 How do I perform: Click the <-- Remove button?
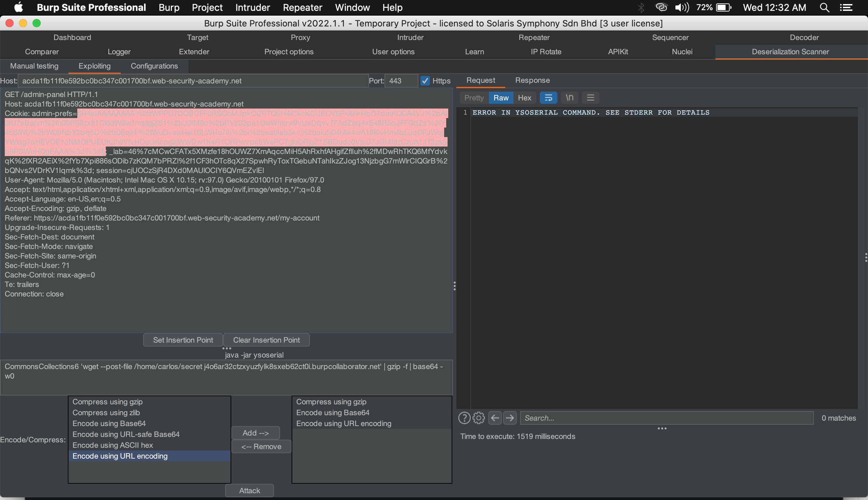[261, 446]
